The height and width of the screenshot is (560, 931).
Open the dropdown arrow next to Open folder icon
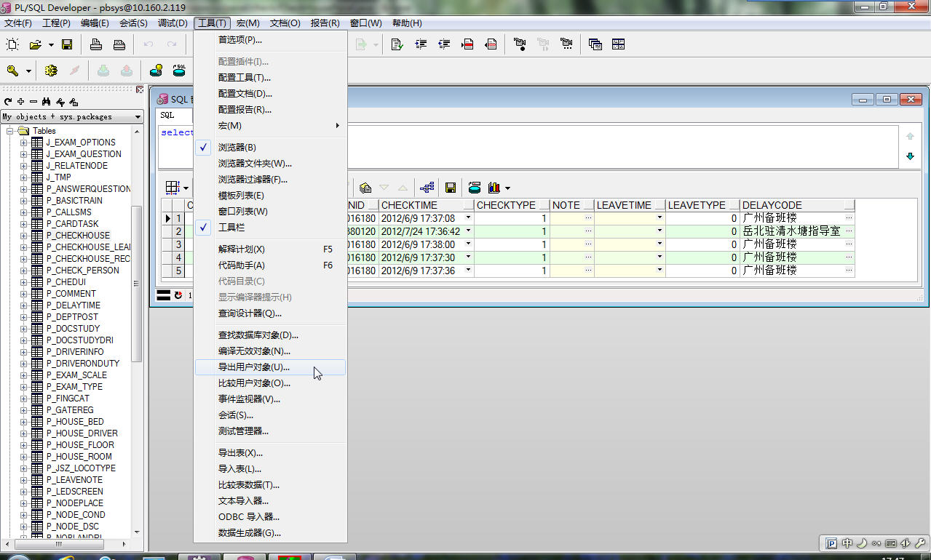point(51,45)
